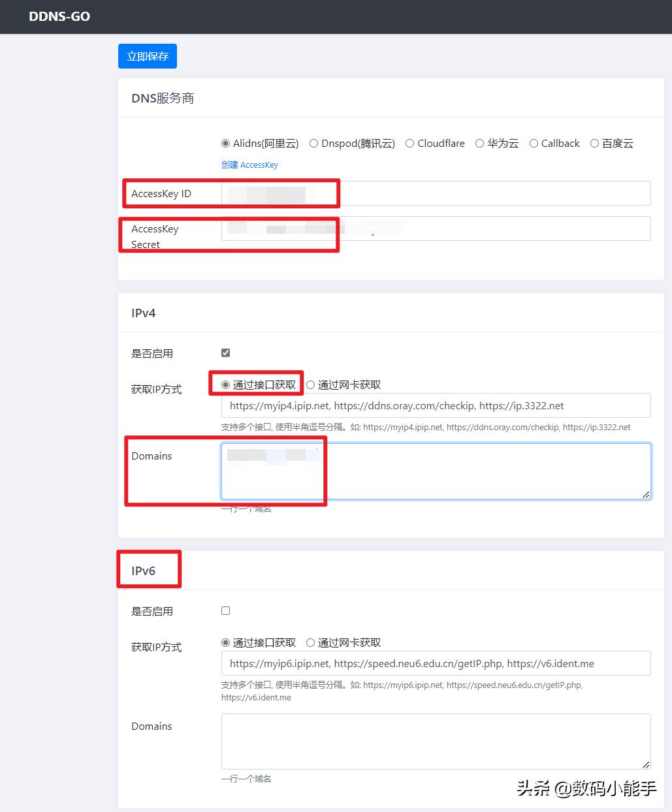The width and height of the screenshot is (672, 812).
Task: Click the IPv4 Domains text area
Action: click(436, 471)
